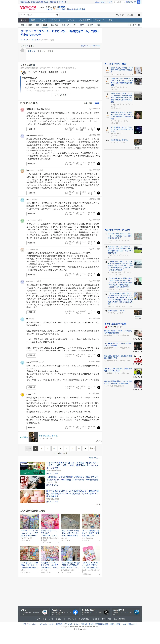
Task: Open Facebook icon in footer
Action: tap(75, 612)
